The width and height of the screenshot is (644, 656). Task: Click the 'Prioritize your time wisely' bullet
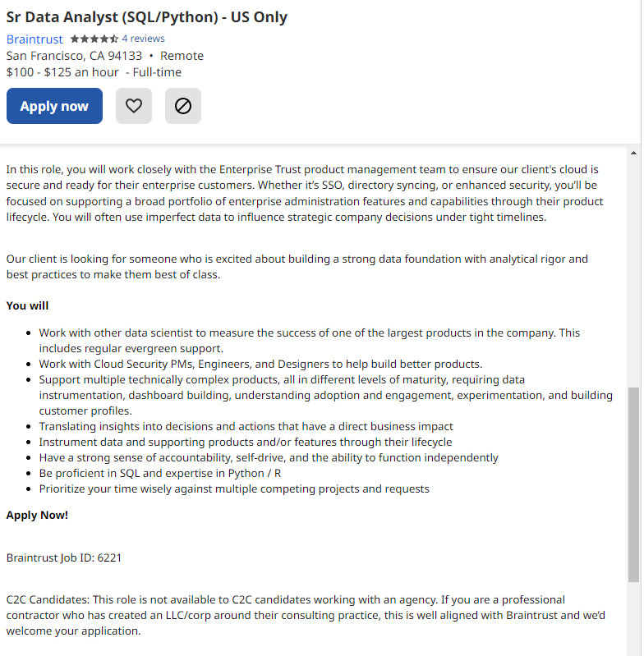234,489
